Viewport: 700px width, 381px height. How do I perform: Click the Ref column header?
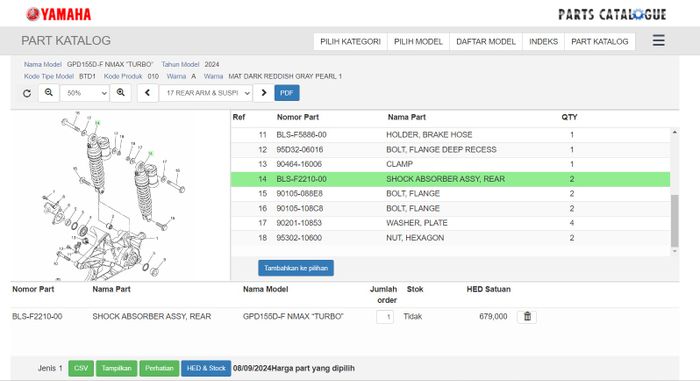point(239,117)
